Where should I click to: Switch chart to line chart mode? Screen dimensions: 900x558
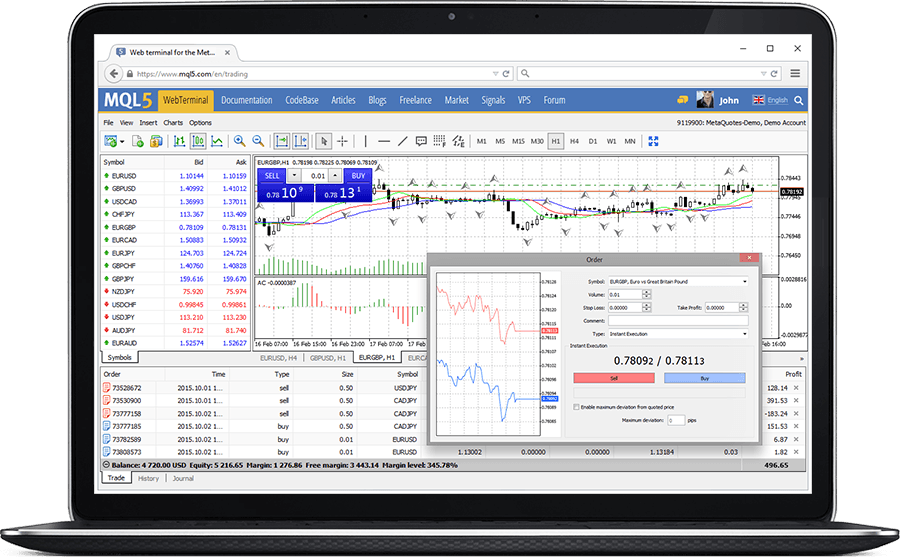[x=217, y=141]
